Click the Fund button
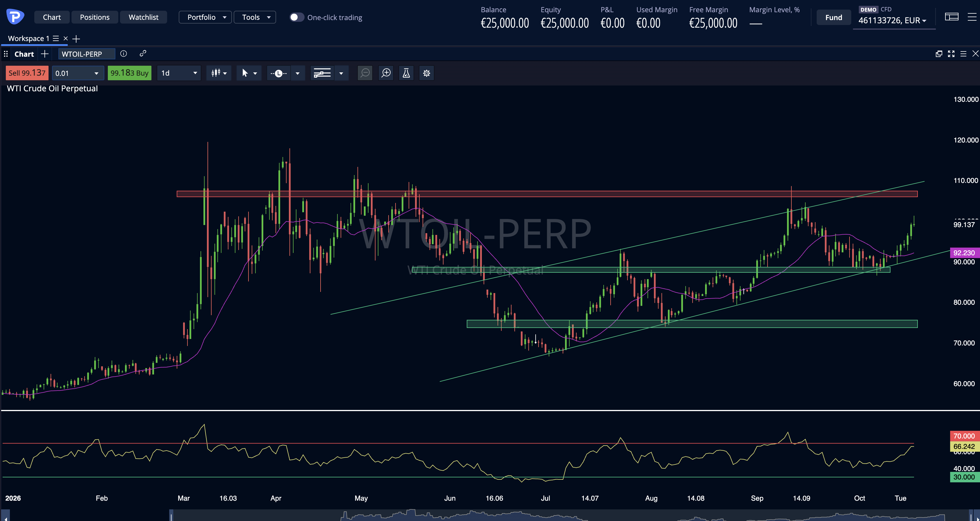980x521 pixels. tap(834, 17)
